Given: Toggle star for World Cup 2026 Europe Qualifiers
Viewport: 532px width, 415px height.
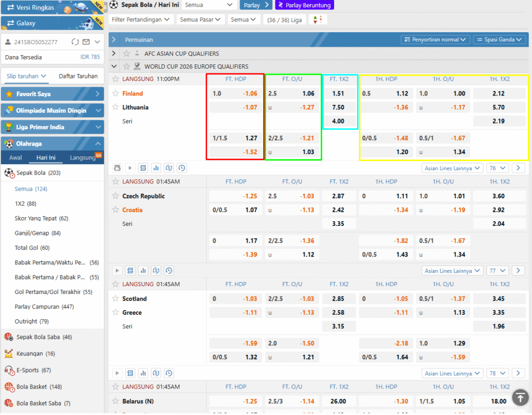Looking at the screenshot, I should pos(126,66).
